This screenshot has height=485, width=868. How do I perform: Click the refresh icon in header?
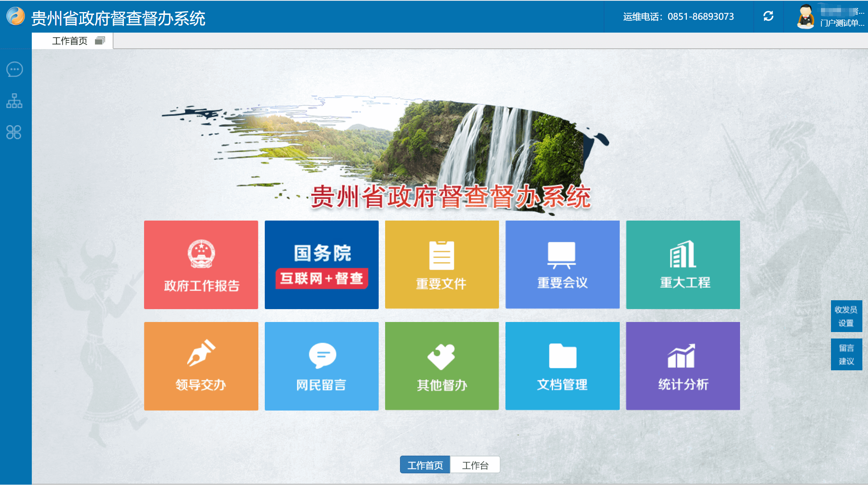(768, 16)
